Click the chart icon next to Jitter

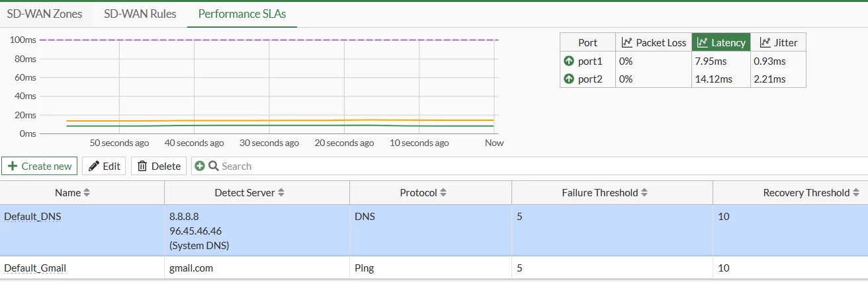[765, 42]
